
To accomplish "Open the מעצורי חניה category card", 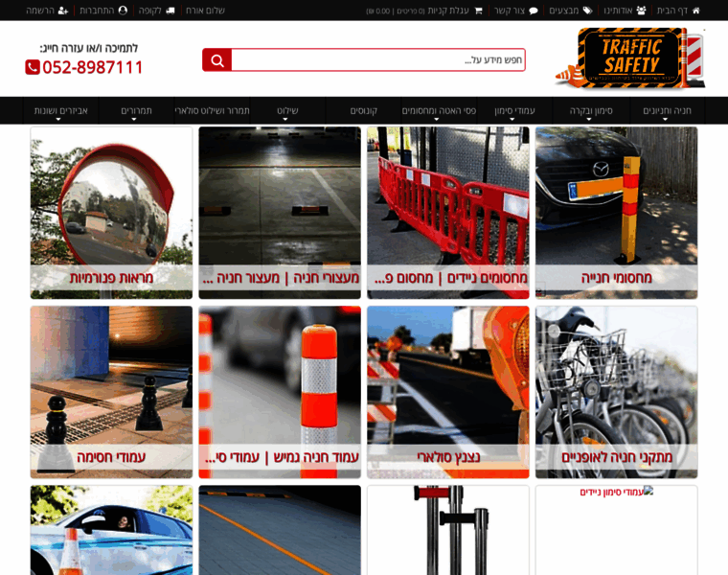I will [280, 213].
